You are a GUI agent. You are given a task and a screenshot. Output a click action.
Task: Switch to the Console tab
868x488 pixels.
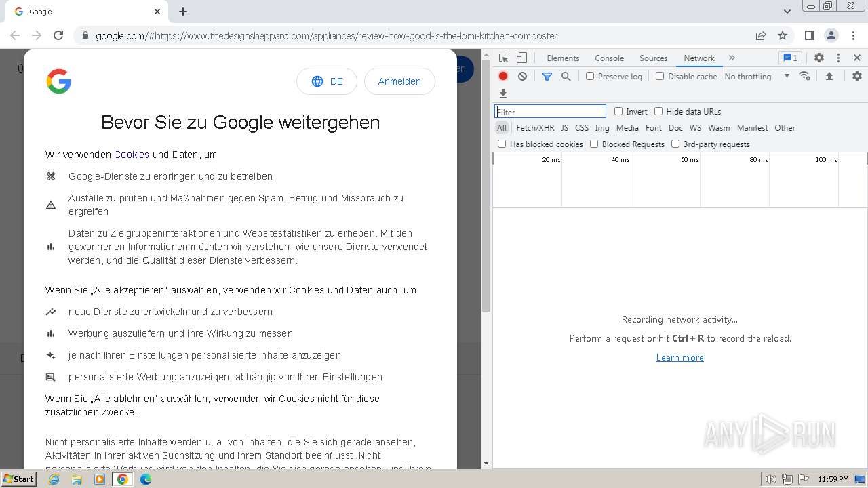pyautogui.click(x=609, y=58)
